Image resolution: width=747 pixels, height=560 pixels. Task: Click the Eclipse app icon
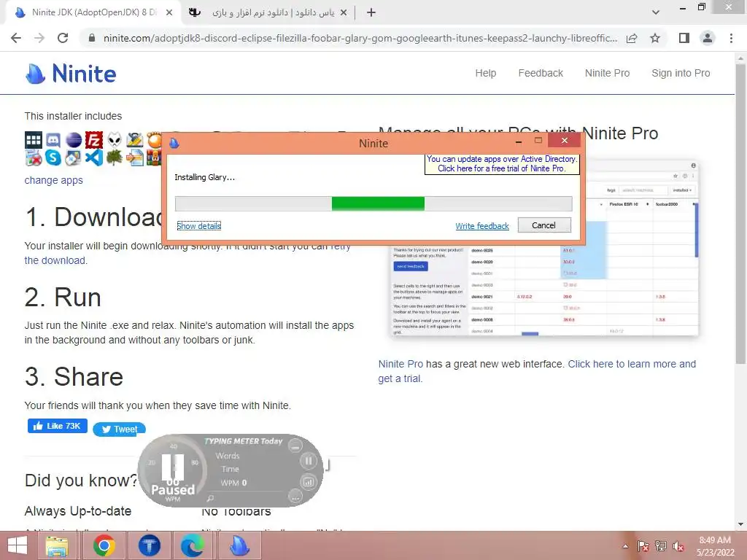click(74, 140)
